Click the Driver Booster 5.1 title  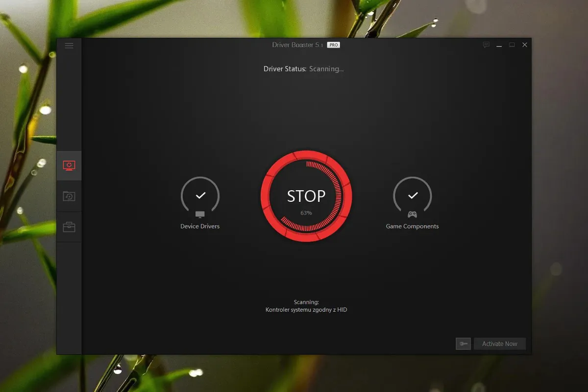point(298,45)
